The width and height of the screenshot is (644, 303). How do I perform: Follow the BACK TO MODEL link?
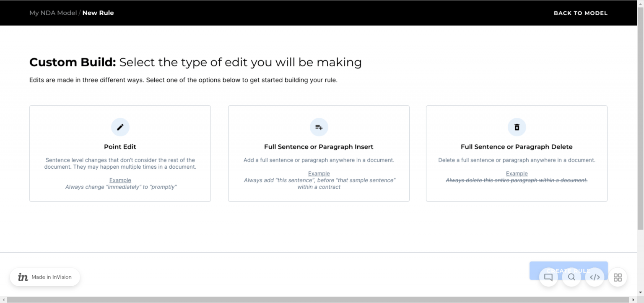pyautogui.click(x=581, y=13)
